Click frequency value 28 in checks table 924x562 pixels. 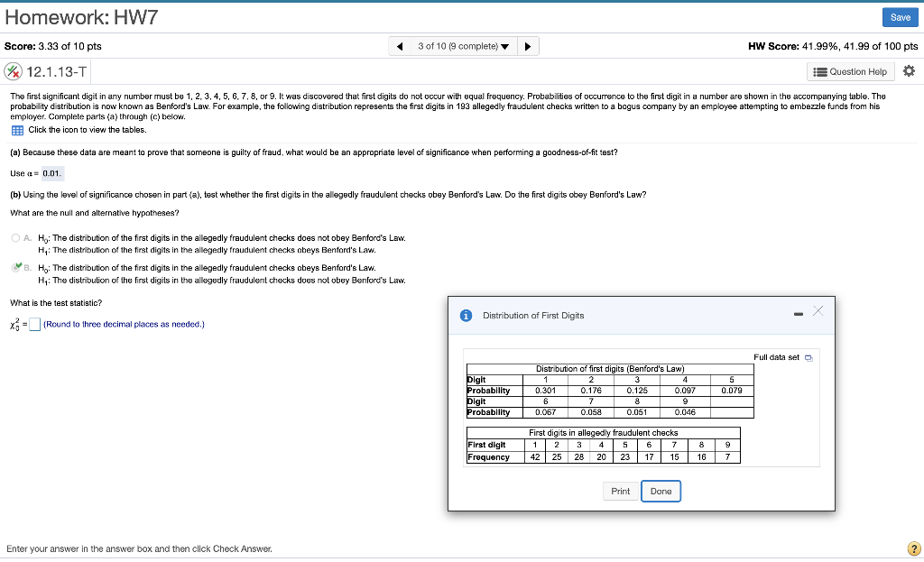tap(579, 457)
